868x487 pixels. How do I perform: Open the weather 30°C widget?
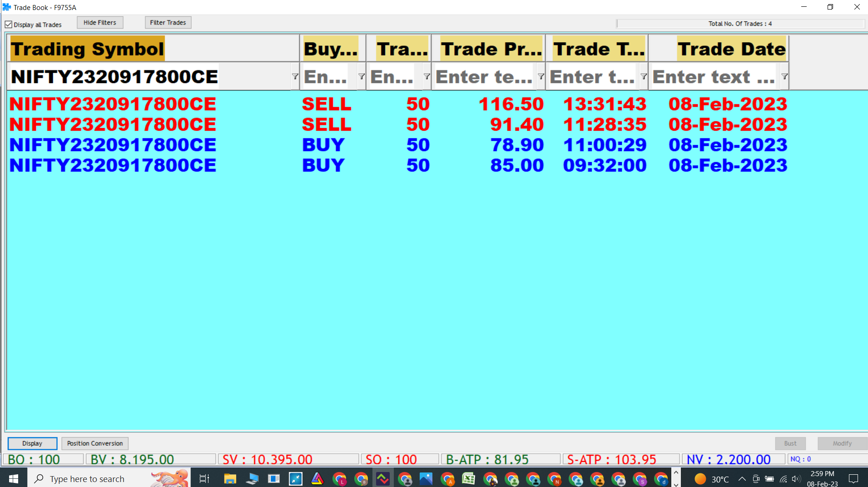coord(712,479)
